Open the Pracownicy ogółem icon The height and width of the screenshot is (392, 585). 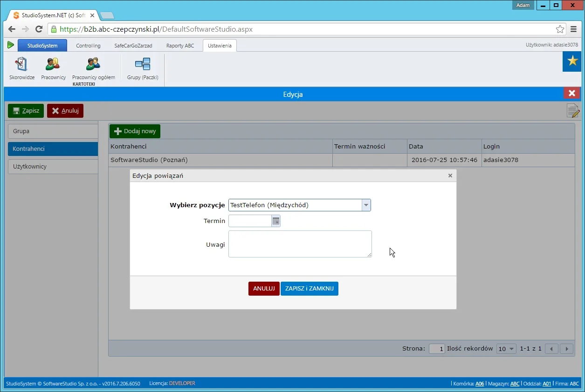[93, 68]
